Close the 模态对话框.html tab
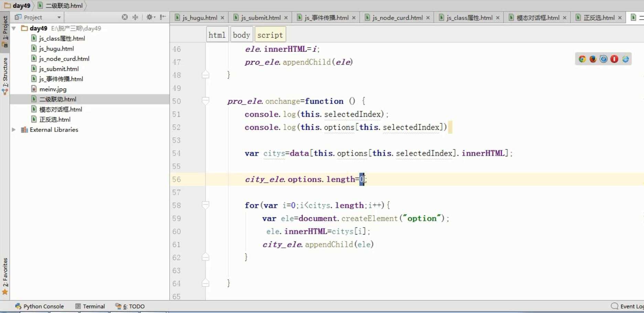 565,18
